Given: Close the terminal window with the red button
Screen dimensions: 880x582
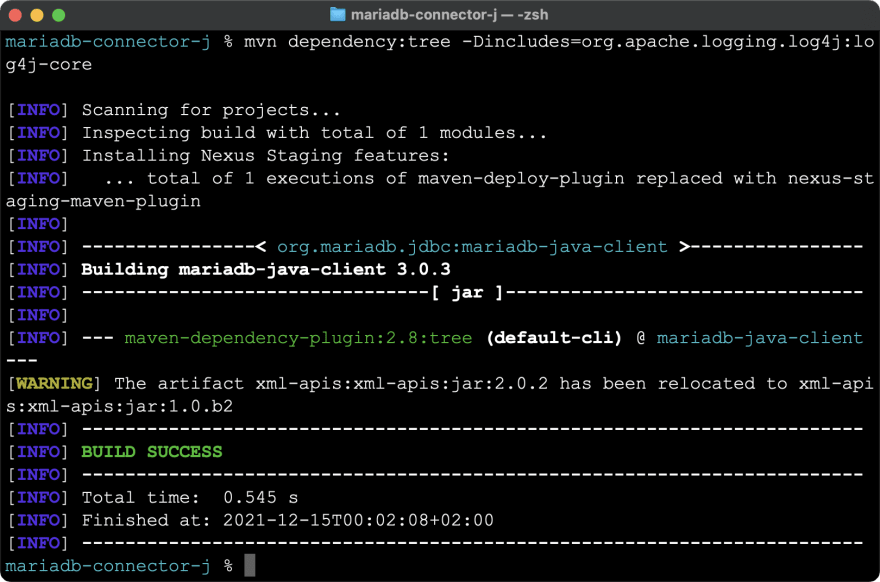Looking at the screenshot, I should (x=15, y=15).
